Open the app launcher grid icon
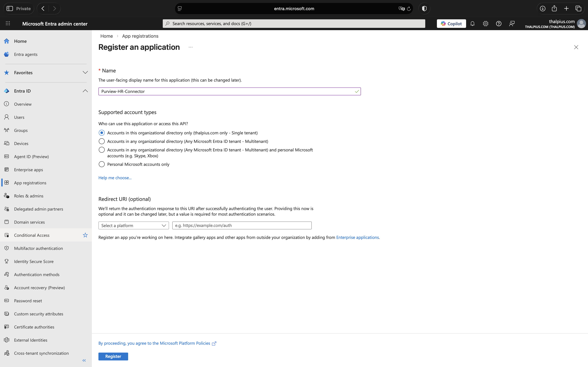The width and height of the screenshot is (588, 367). (x=8, y=24)
